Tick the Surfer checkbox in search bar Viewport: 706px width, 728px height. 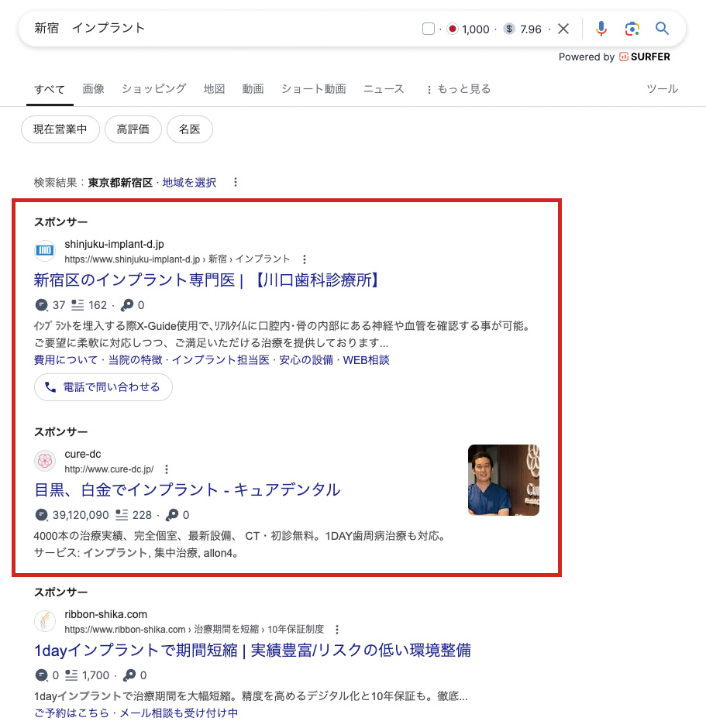click(429, 29)
